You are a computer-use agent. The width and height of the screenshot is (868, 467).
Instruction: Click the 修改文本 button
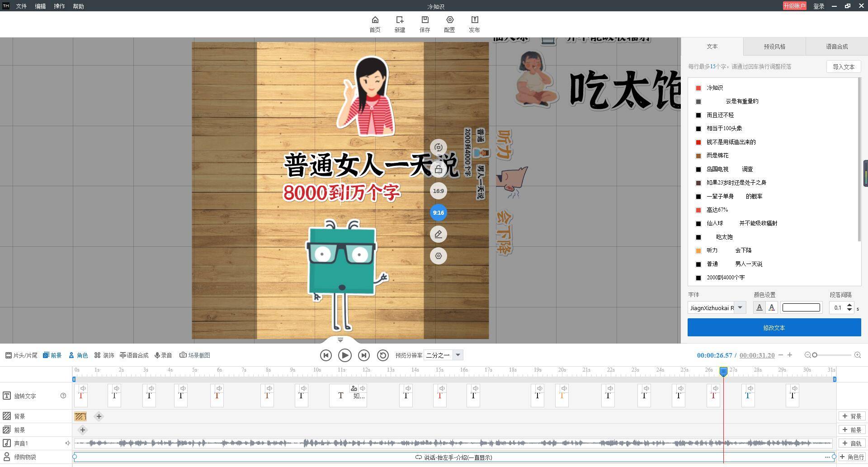[x=774, y=327]
